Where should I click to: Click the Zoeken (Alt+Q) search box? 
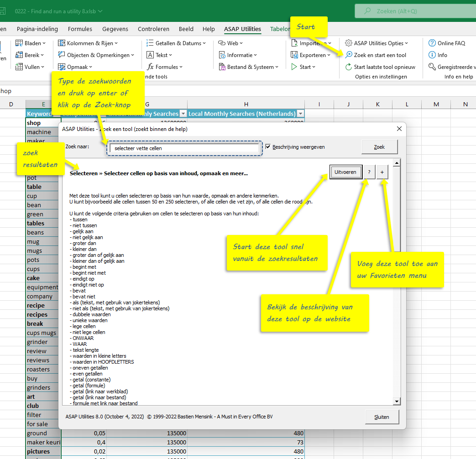tap(415, 11)
